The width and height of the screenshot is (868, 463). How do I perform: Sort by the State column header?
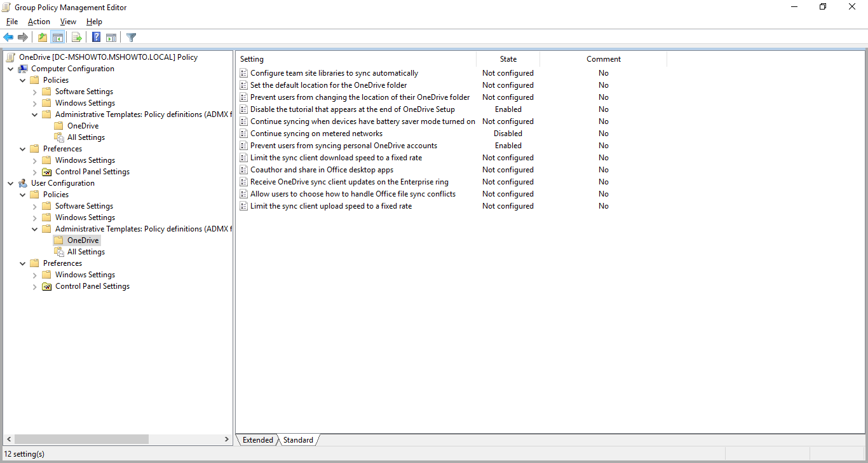(x=508, y=59)
